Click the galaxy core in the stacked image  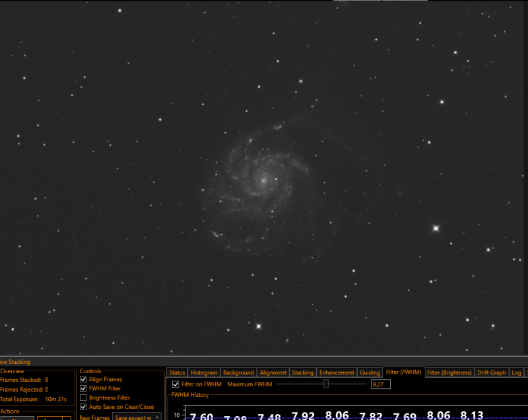coord(263,181)
